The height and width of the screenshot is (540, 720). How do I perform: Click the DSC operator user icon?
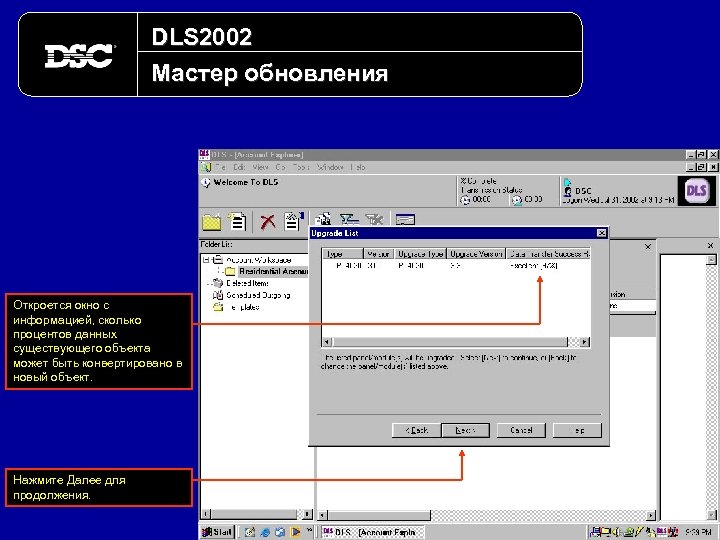pyautogui.click(x=568, y=191)
